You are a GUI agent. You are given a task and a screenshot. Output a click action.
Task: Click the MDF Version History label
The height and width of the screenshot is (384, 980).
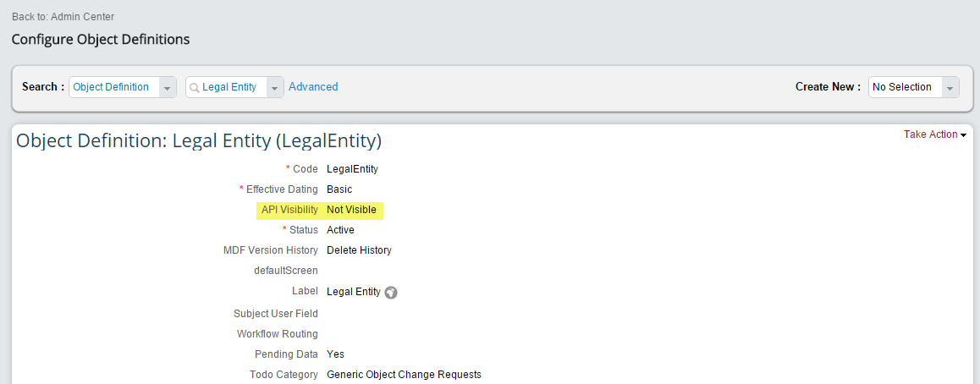pyautogui.click(x=271, y=250)
